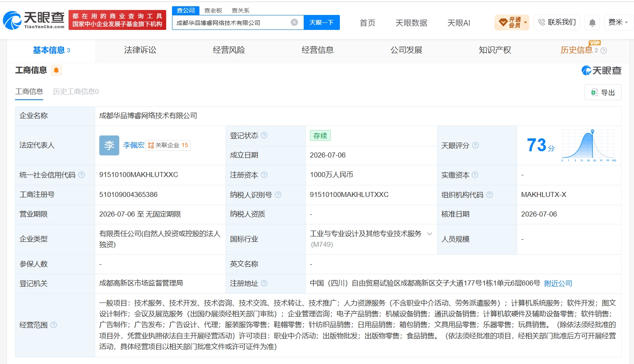Click help icon beside 注册资本
Screen dimensions: 634x364
264,175
